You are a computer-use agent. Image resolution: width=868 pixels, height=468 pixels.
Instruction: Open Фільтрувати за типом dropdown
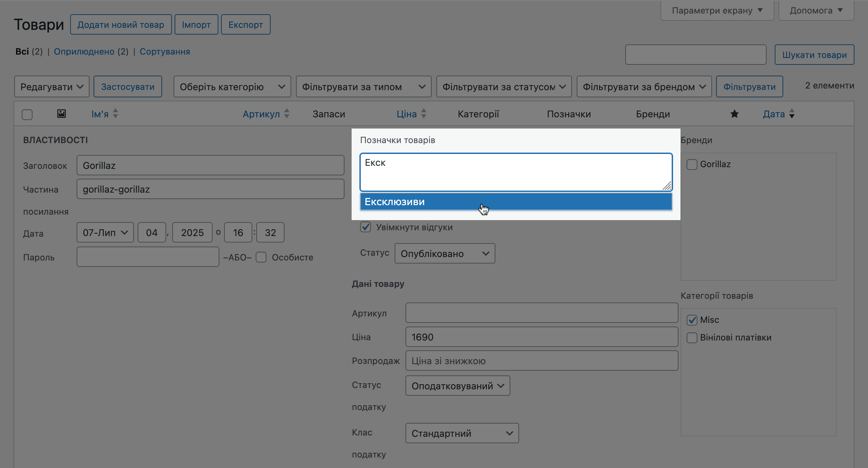tap(364, 87)
